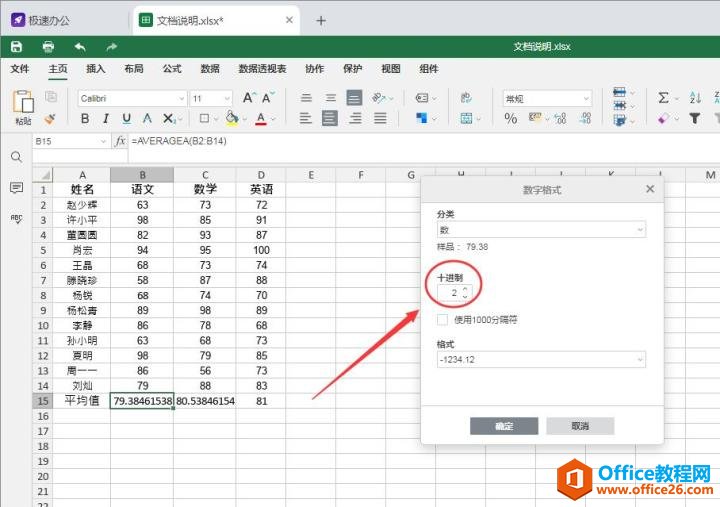
Task: Select the name cell 赵少辉
Action: tap(82, 205)
